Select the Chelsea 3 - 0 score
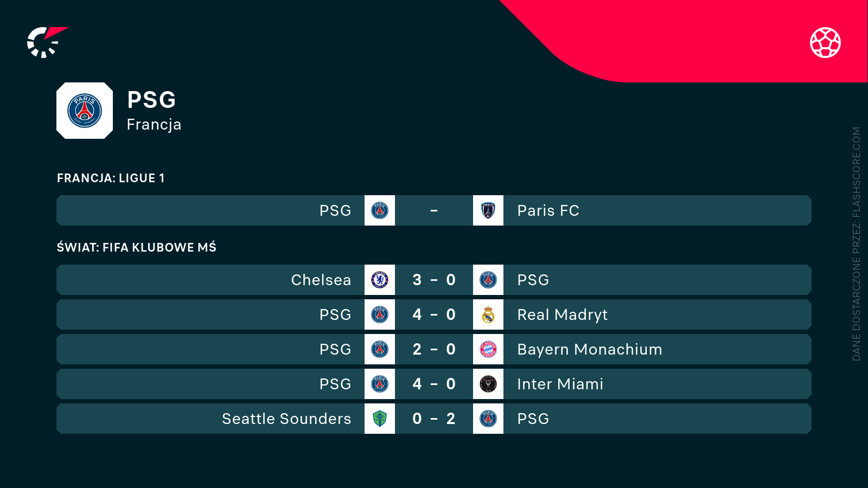 tap(434, 280)
